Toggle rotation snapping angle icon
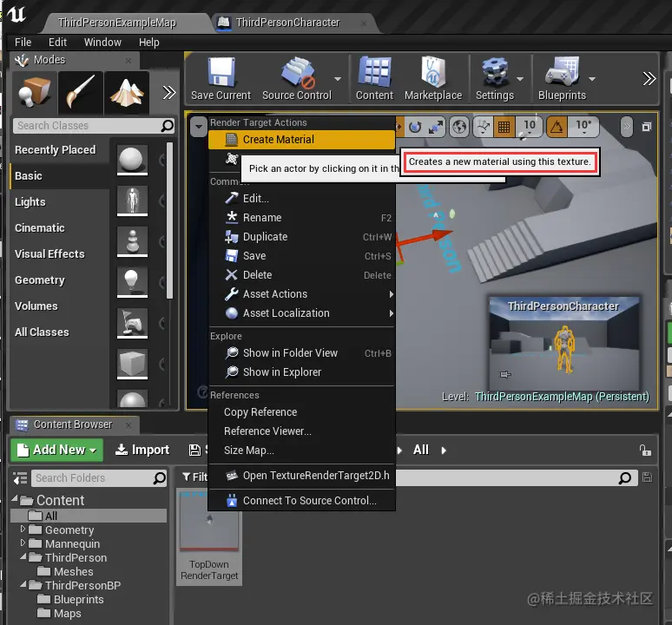Screen dimensions: 672x625 557,127
